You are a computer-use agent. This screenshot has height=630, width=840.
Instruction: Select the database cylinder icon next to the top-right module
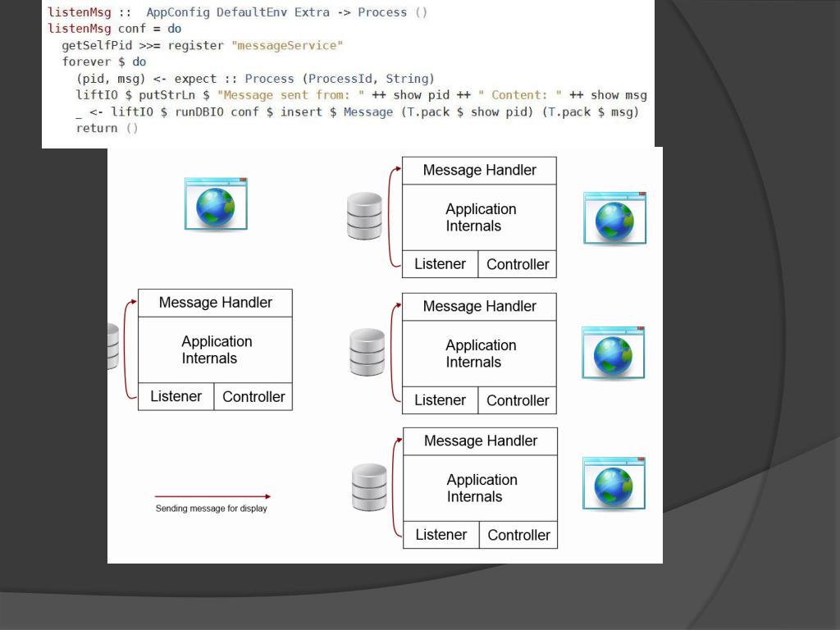tap(364, 217)
